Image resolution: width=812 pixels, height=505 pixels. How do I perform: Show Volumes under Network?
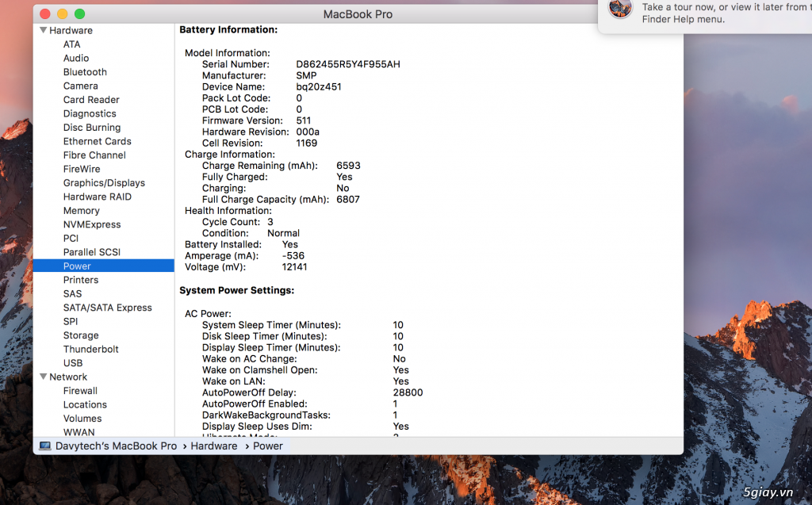pos(82,419)
